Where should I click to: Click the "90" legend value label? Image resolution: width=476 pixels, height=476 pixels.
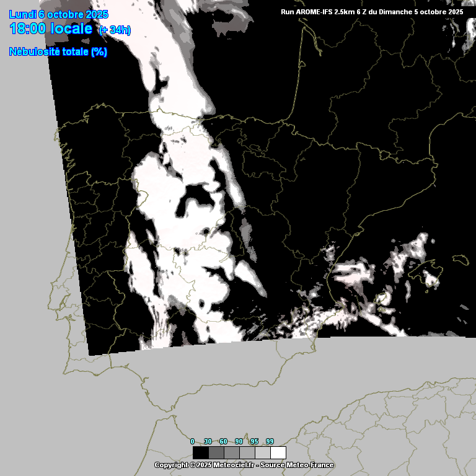239,441
